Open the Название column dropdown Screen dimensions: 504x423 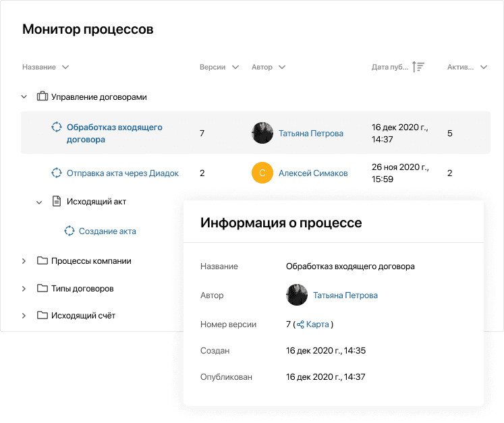click(65, 67)
